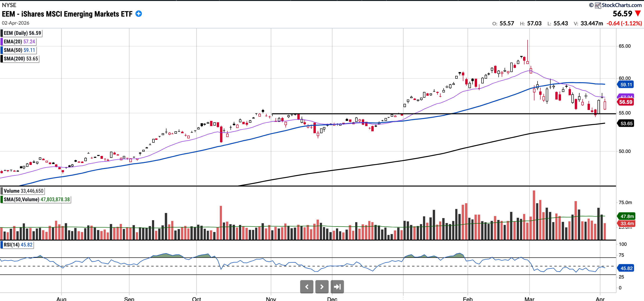Jump to latest with skip-to-end button
Screen dimensions: 644x301
click(337, 287)
